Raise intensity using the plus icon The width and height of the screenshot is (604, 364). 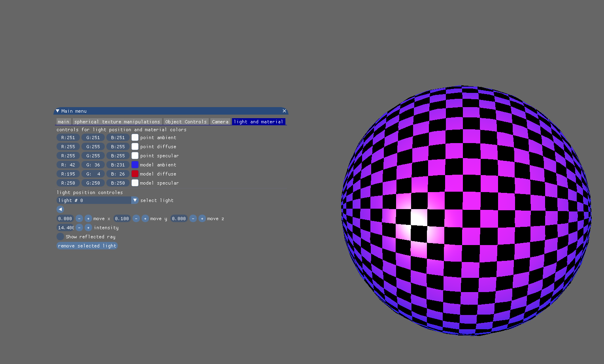[88, 227]
